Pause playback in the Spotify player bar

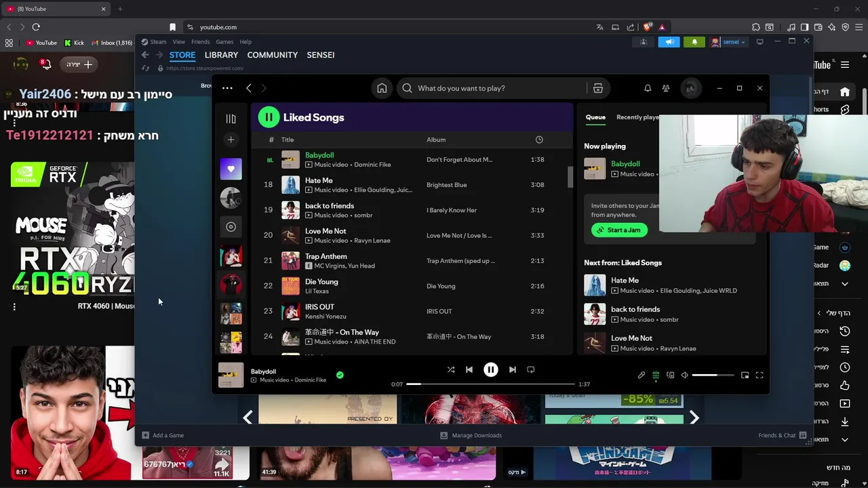click(x=490, y=369)
